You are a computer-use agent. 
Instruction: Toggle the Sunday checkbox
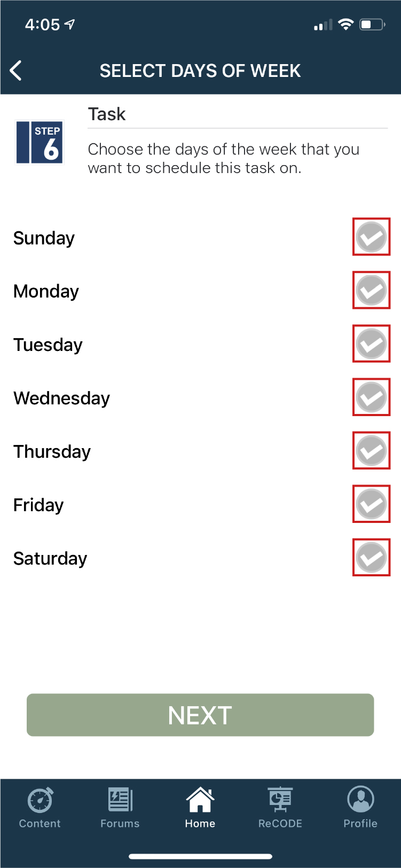[x=371, y=237]
